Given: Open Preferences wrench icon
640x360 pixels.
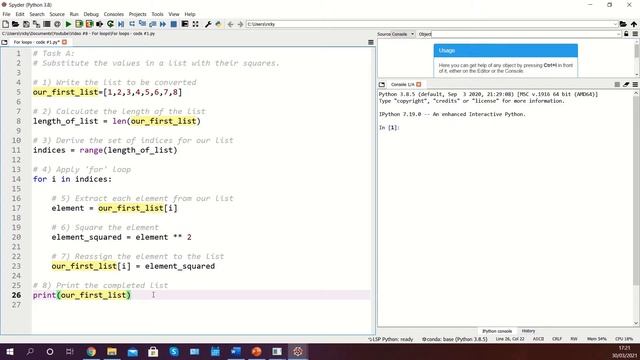Looking at the screenshot, I should click(208, 24).
